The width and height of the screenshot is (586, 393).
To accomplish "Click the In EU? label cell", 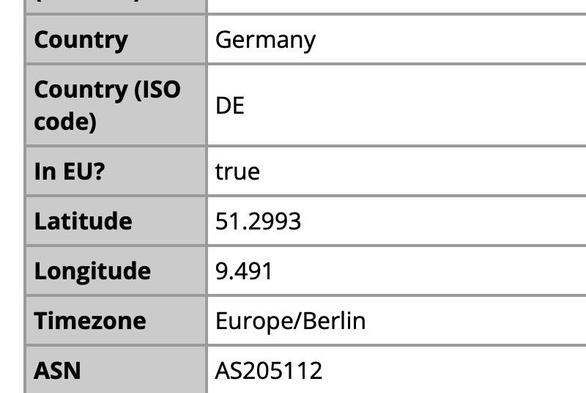I will pos(115,171).
